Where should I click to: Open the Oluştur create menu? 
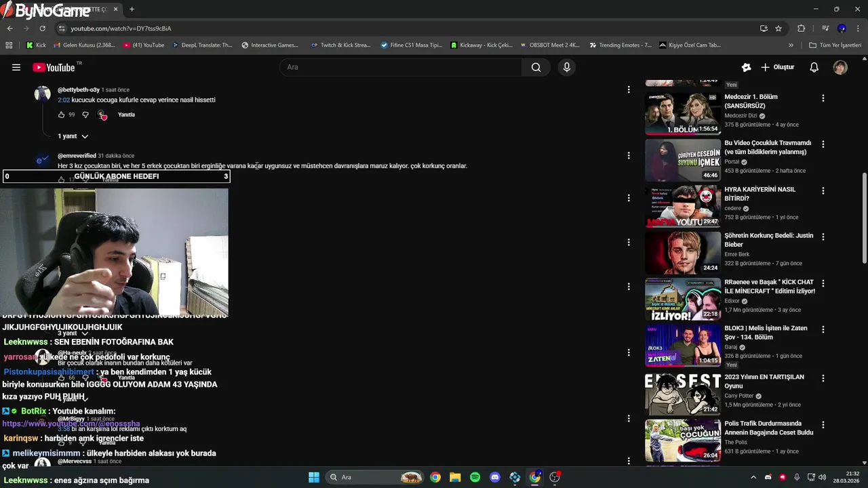pyautogui.click(x=777, y=67)
